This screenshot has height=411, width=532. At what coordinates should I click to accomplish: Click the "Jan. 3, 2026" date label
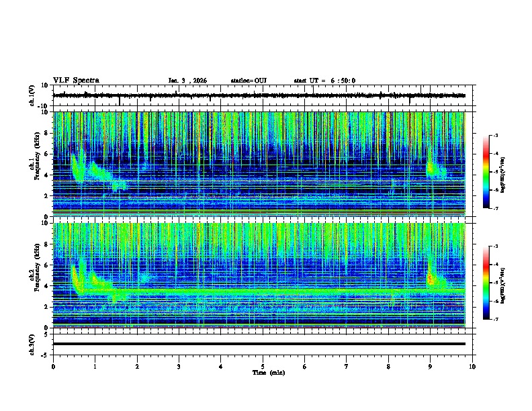187,81
